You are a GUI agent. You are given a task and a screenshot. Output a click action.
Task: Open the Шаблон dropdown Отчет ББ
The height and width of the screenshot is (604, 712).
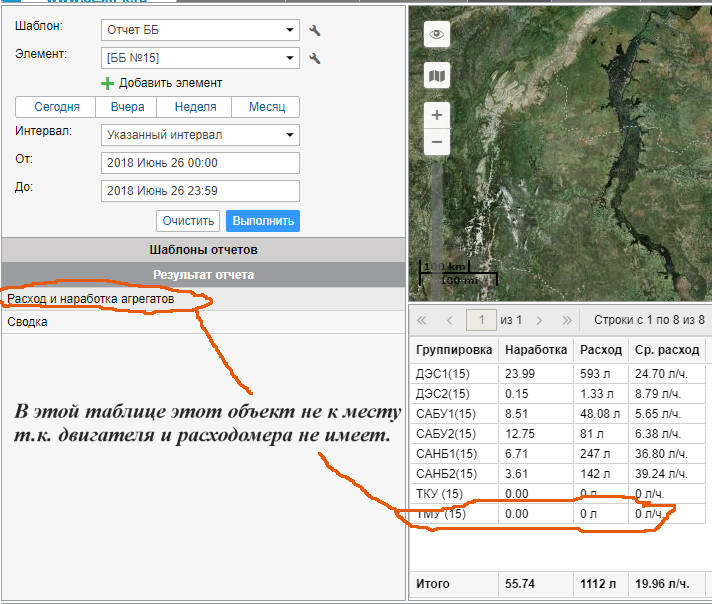(x=200, y=31)
